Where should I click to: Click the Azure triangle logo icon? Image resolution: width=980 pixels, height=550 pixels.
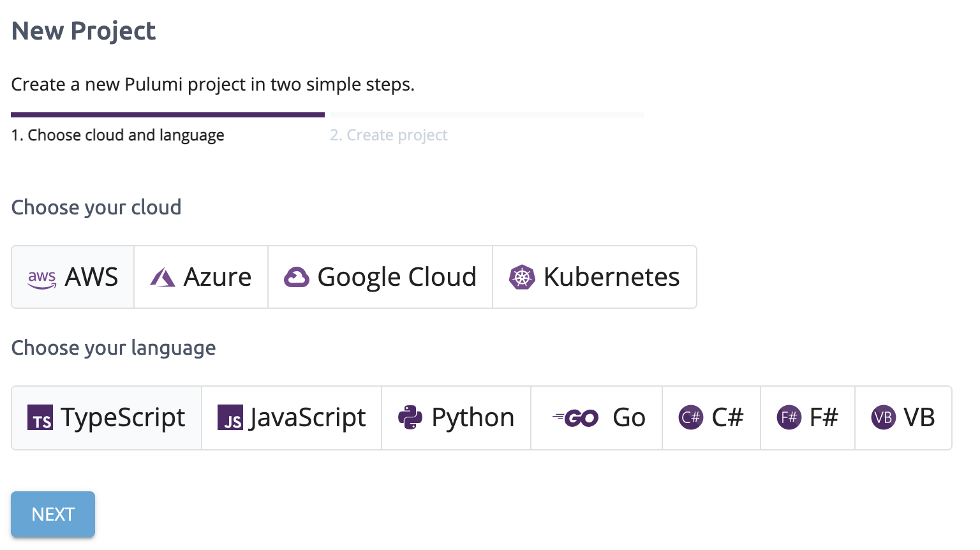(x=162, y=278)
